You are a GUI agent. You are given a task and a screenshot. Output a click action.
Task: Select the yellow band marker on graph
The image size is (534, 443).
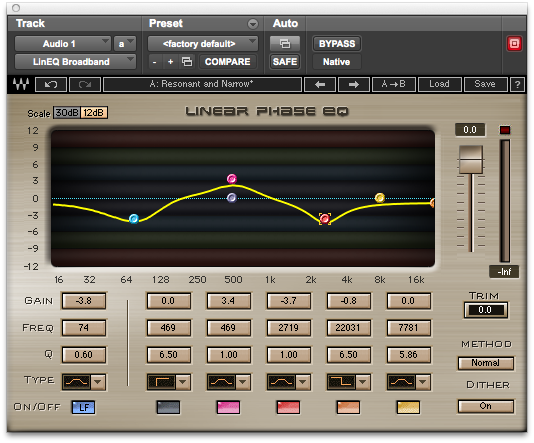380,197
